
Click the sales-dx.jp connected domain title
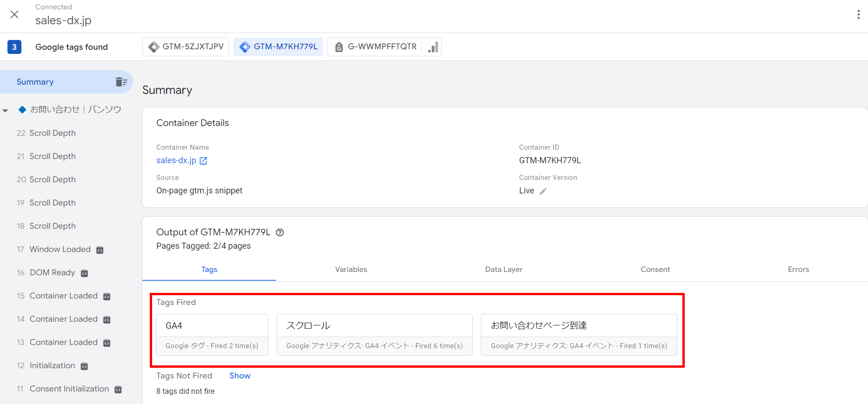[x=63, y=20]
